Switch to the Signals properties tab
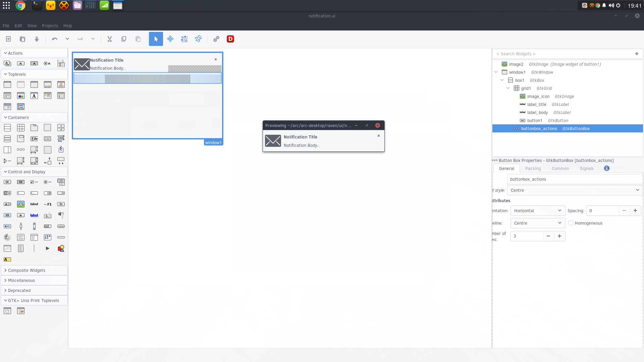 [587, 169]
